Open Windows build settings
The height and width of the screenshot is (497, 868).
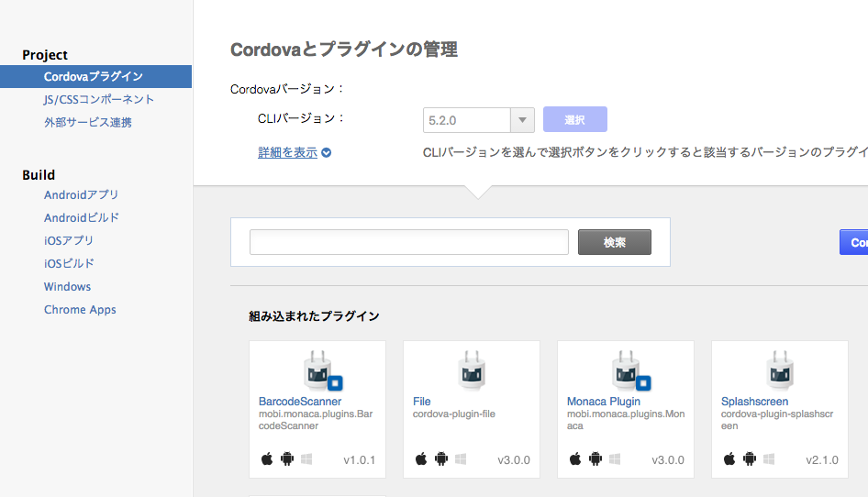(68, 287)
